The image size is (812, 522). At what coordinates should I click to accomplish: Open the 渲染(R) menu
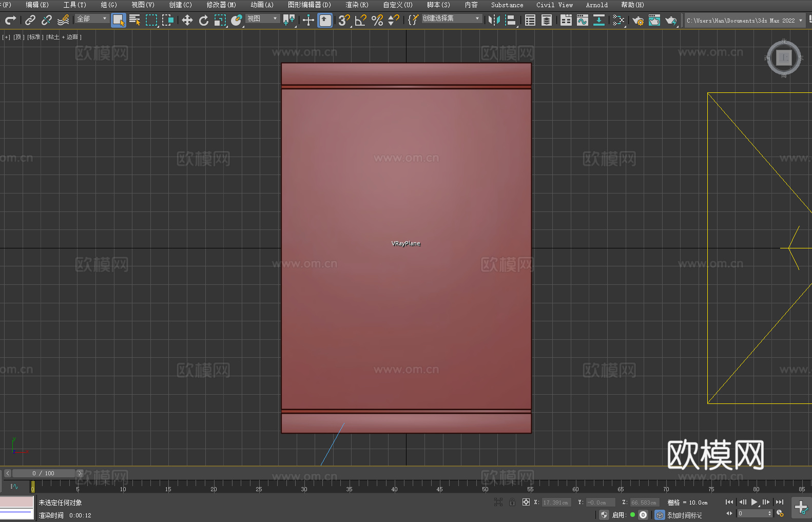[357, 5]
